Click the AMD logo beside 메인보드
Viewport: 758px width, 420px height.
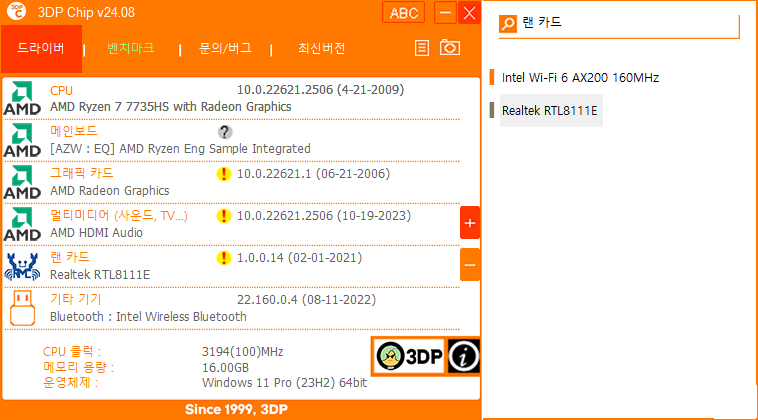pyautogui.click(x=22, y=140)
